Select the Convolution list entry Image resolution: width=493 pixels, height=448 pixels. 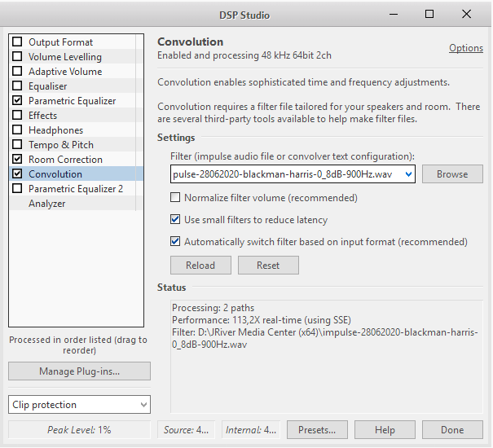tap(55, 174)
